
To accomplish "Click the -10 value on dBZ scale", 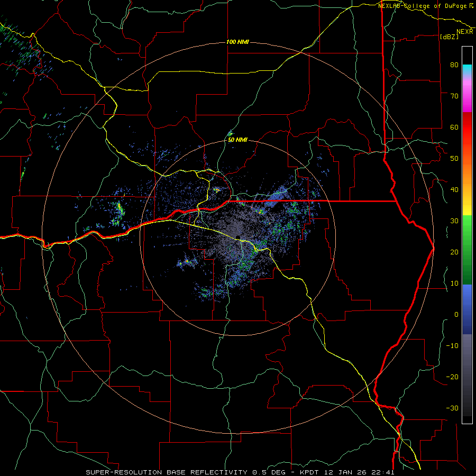I will 452,346.
